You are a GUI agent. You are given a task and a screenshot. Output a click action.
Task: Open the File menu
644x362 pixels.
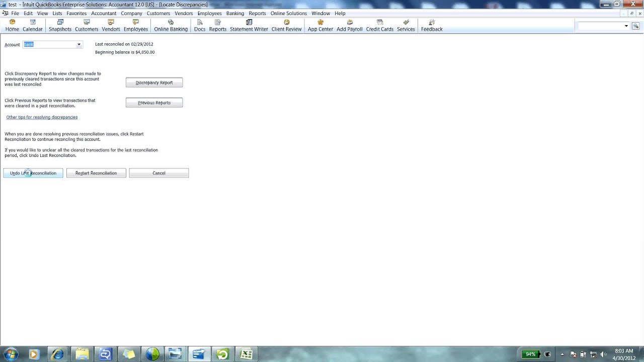coord(15,14)
